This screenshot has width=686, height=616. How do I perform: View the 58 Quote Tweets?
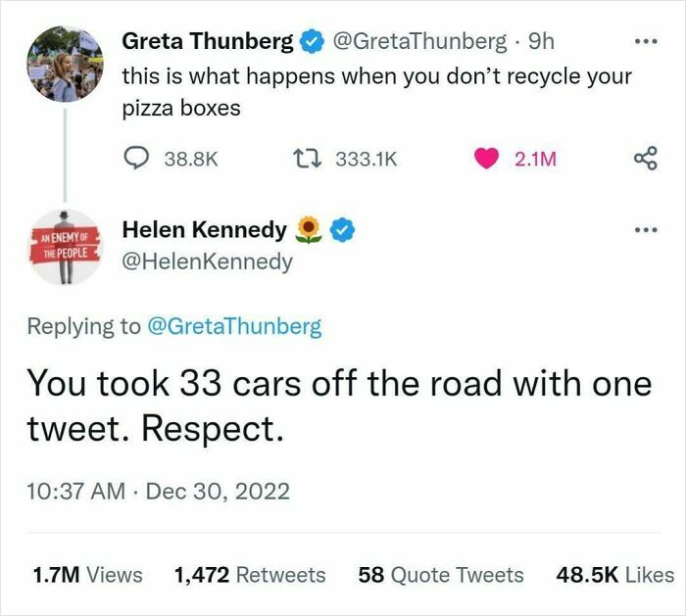click(x=440, y=576)
